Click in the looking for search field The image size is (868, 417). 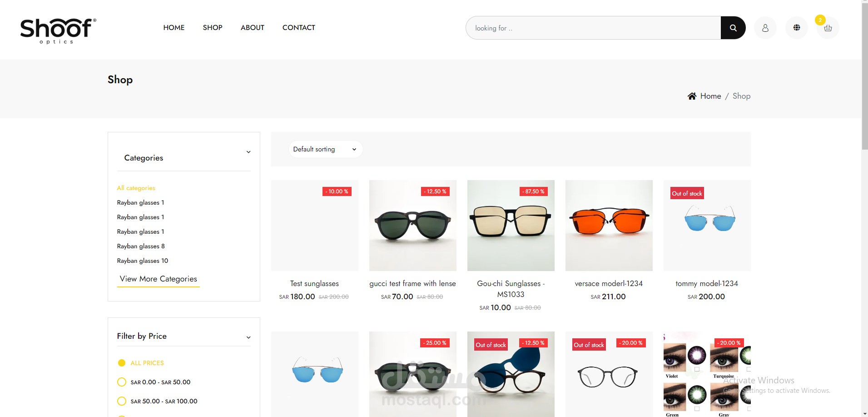(593, 28)
